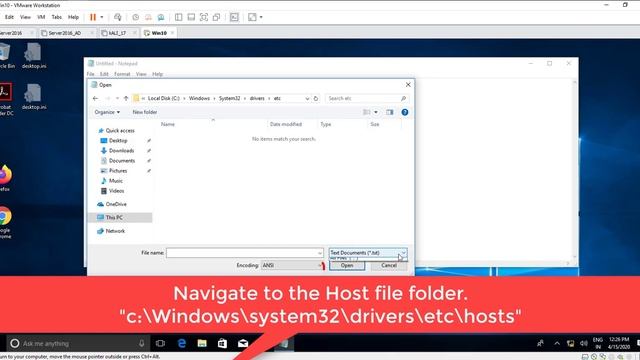Screen dimensions: 640x360
Task: Select Pictures in the navigation pane
Action: tap(118, 171)
